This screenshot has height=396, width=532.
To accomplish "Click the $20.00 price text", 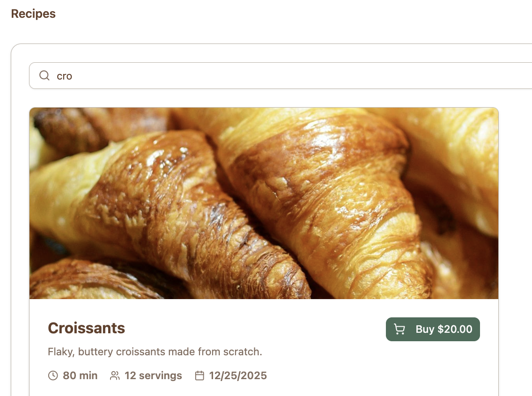I will coord(455,329).
